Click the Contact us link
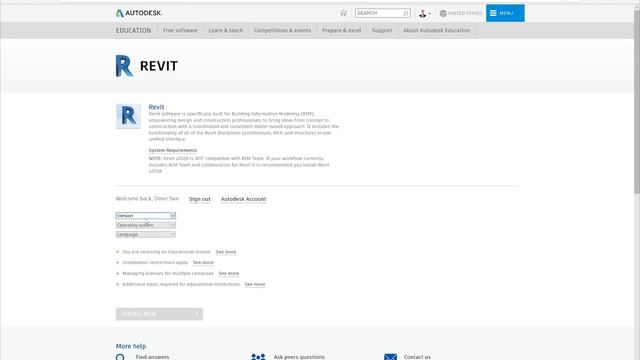The width and height of the screenshot is (640, 360). point(417,357)
